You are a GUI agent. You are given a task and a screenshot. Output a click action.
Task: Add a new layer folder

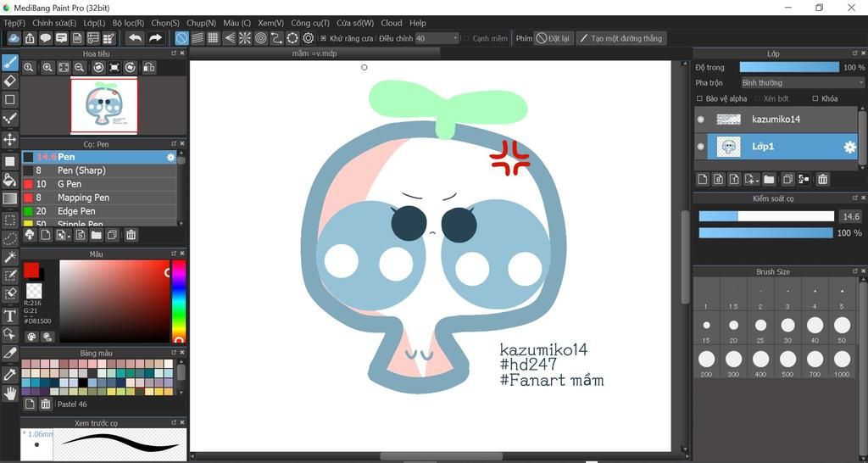tap(769, 179)
